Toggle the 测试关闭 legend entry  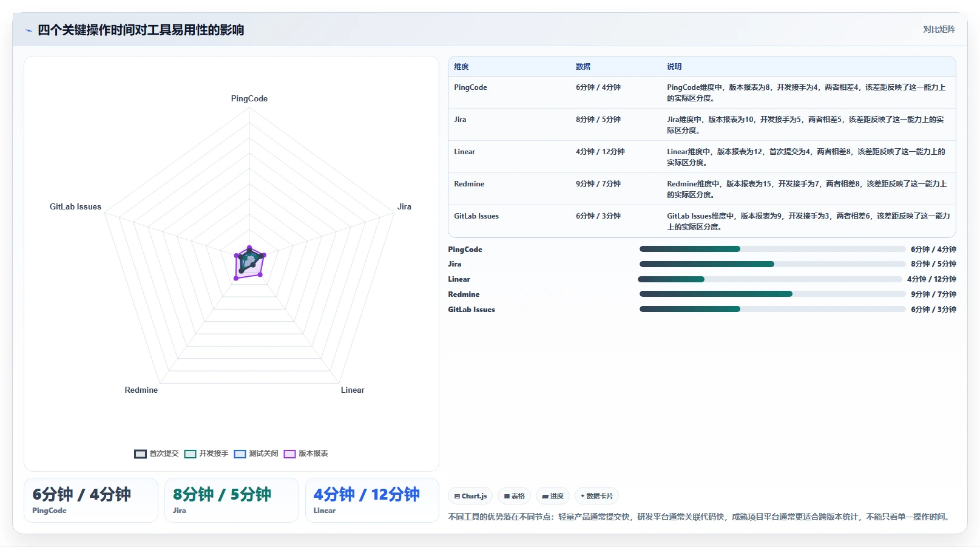[256, 454]
